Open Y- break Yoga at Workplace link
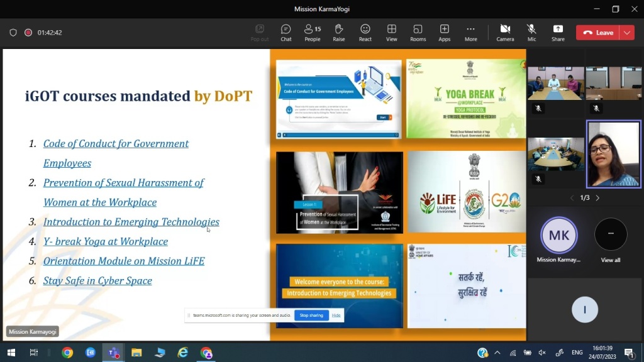 106,241
